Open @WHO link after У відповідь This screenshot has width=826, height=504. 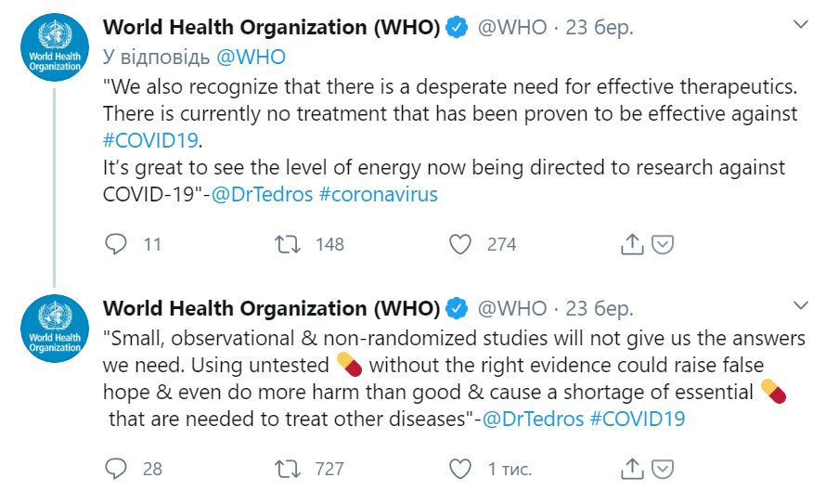tap(252, 57)
